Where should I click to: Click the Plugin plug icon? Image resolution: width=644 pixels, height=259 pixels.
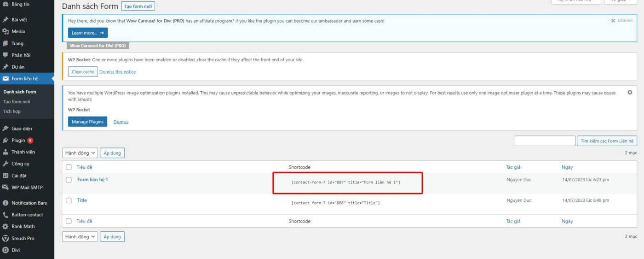pos(6,140)
